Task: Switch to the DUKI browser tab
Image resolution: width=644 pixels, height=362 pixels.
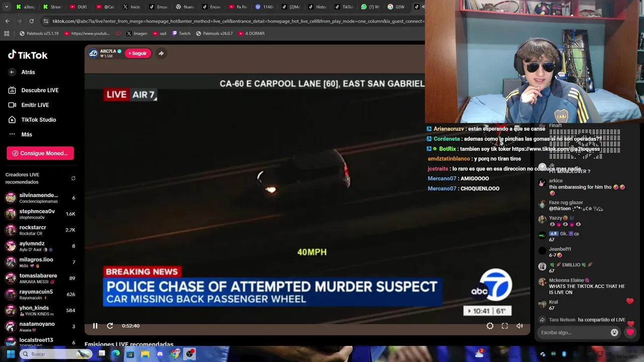Action: tap(79, 7)
